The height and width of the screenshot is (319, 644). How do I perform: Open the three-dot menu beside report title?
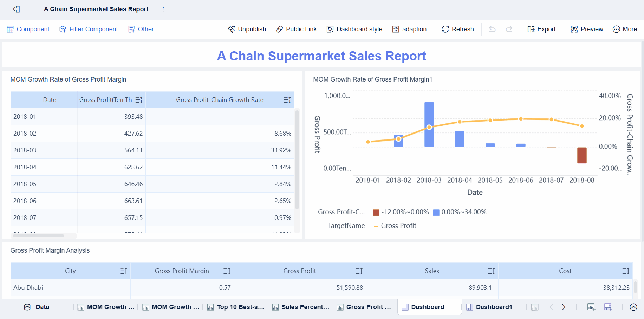[163, 9]
